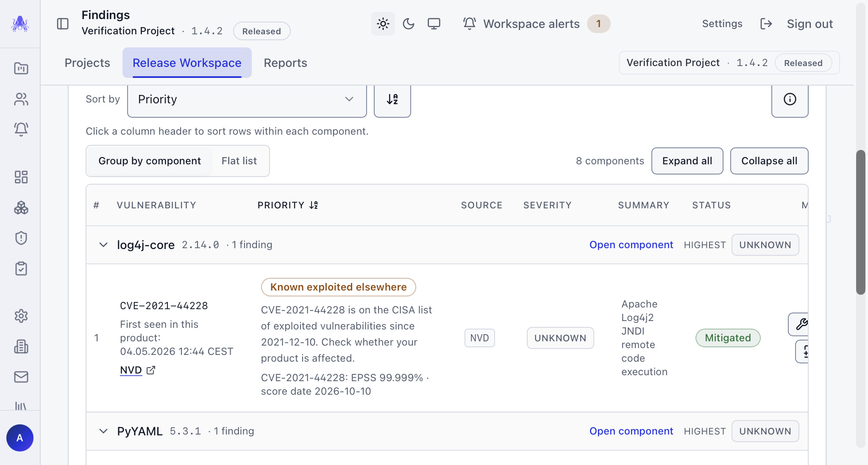Click the Sign out text
Viewport: 868px width, 465px height.
(810, 24)
